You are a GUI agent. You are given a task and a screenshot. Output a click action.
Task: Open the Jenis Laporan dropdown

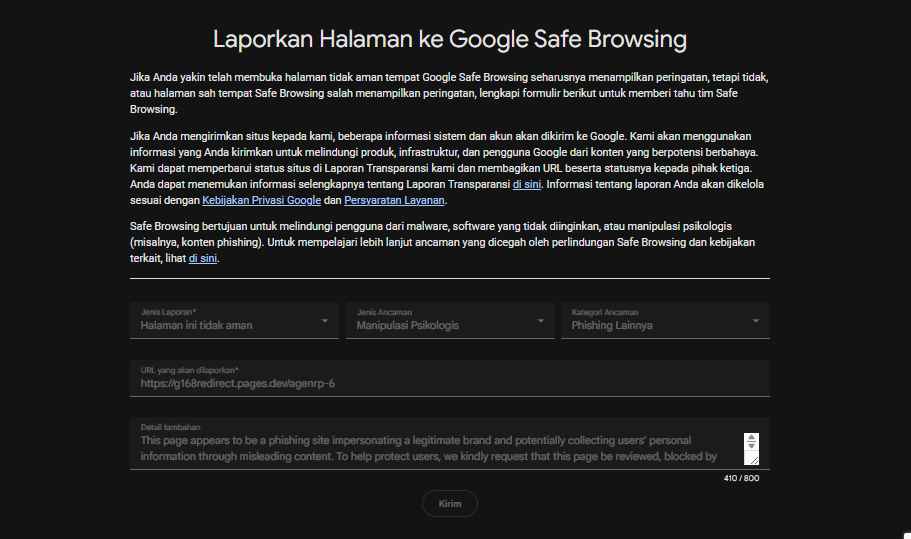click(x=234, y=320)
